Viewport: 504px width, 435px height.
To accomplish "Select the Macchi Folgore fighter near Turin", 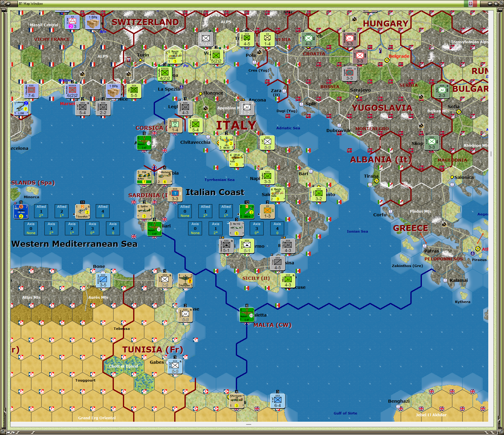I will point(175,56).
